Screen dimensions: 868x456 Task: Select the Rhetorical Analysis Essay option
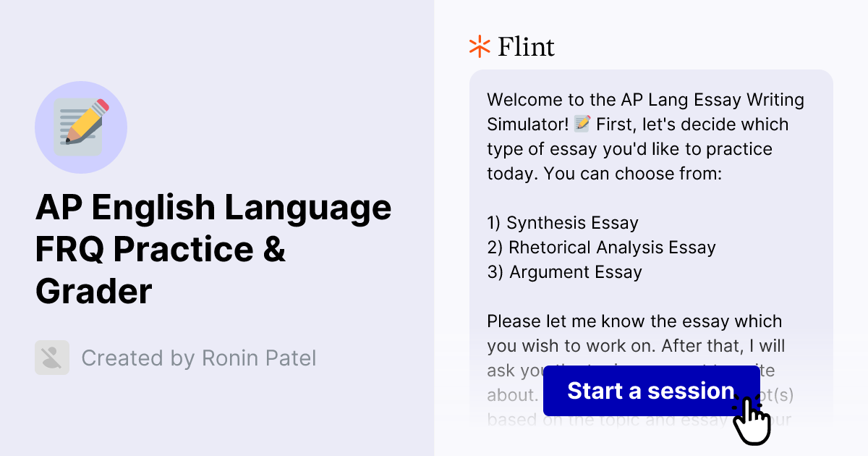[x=602, y=248]
